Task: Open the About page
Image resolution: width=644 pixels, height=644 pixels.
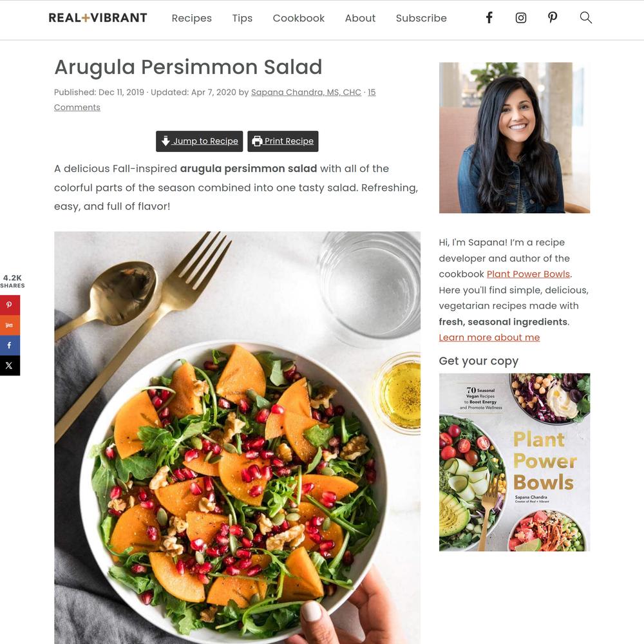Action: point(360,18)
